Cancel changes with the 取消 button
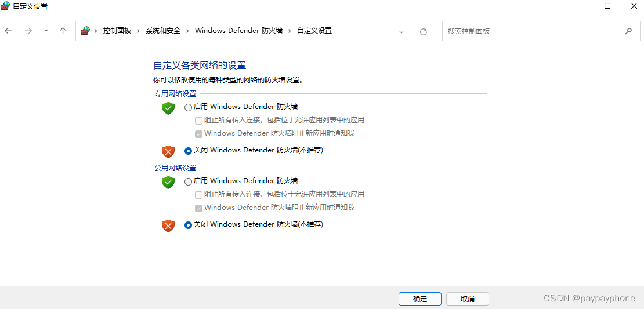The height and width of the screenshot is (309, 644). 468,299
